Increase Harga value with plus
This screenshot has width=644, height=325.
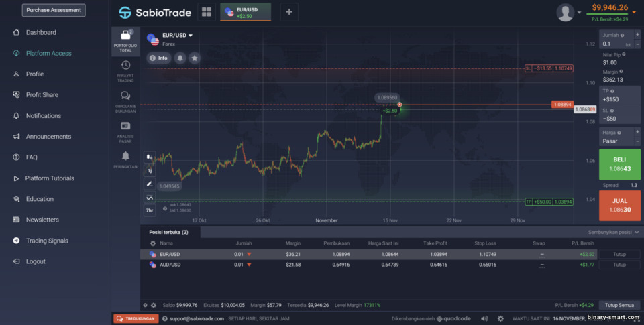(x=637, y=132)
